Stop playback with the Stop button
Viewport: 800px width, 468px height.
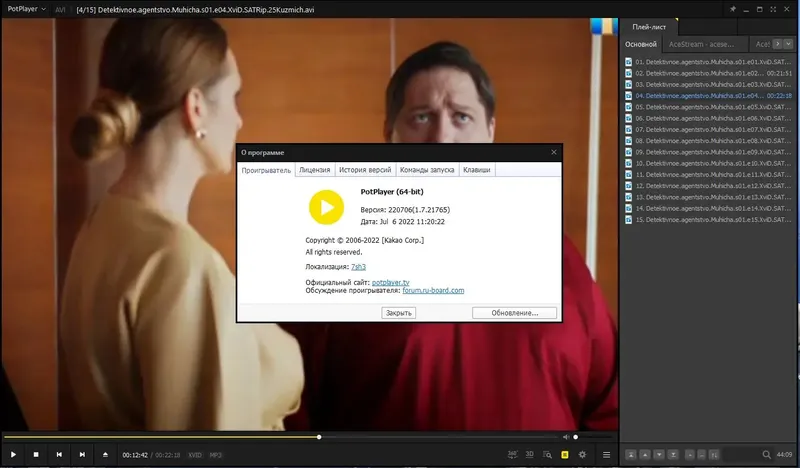click(x=36, y=454)
